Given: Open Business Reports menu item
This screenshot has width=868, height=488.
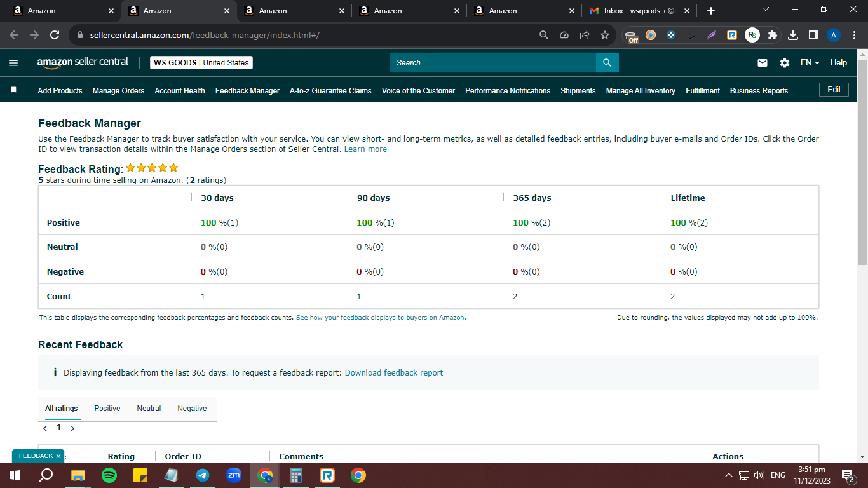Looking at the screenshot, I should click(759, 91).
